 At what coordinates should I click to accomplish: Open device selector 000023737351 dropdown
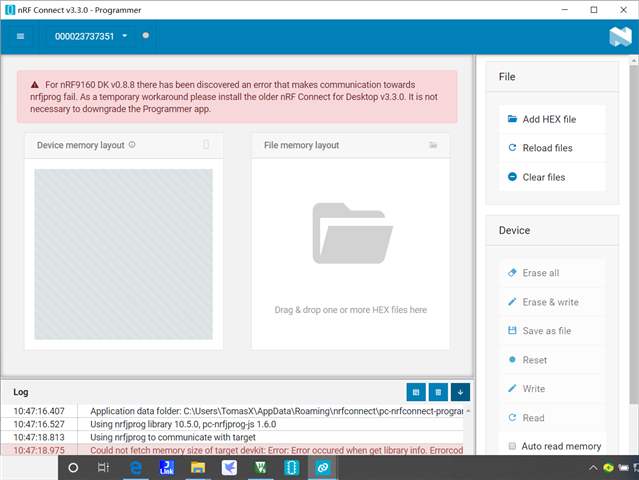tap(91, 36)
